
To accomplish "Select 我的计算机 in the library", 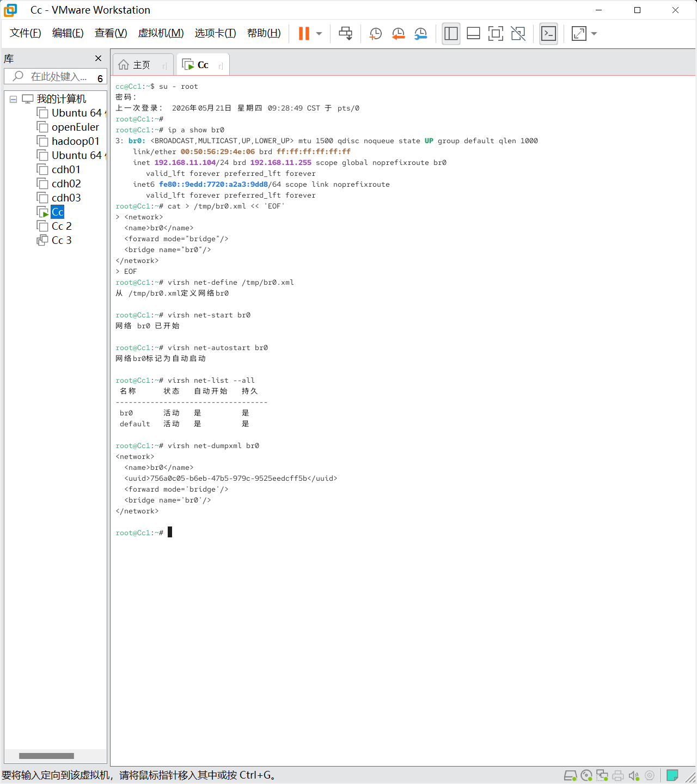I will pos(62,99).
